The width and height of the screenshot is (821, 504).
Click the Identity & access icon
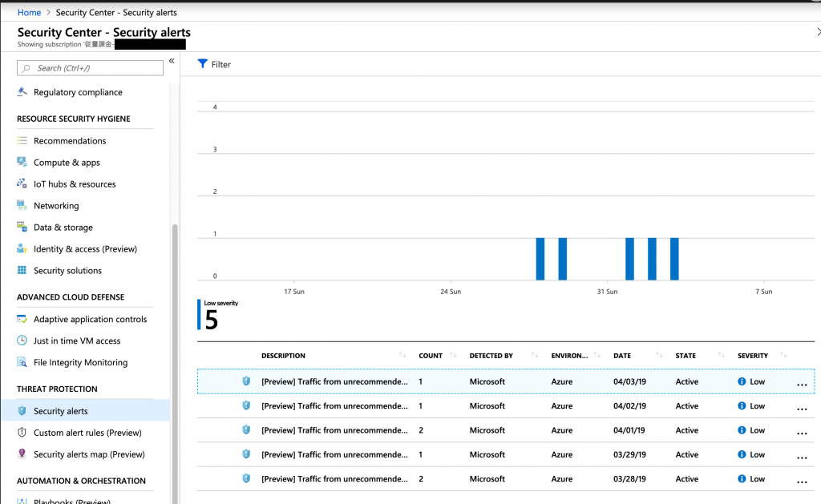[22, 248]
